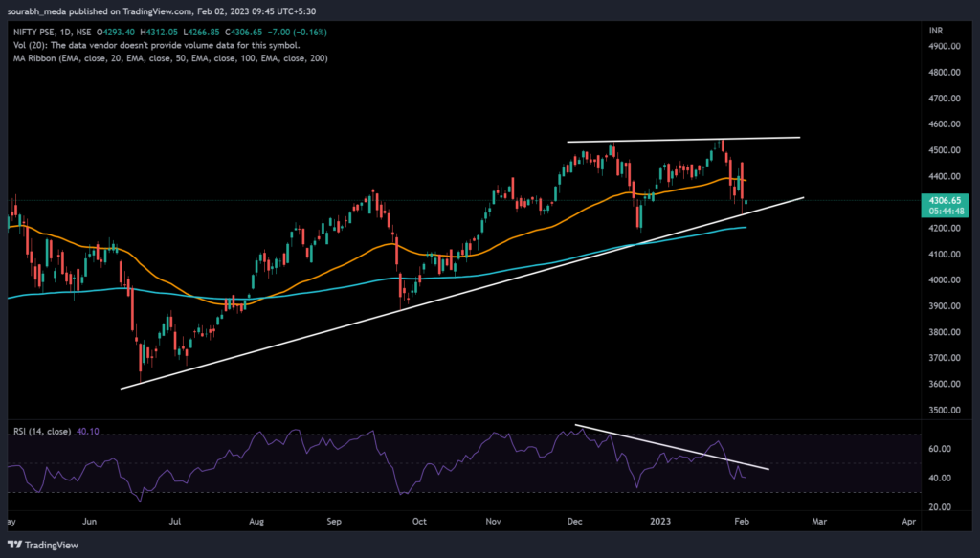Click the 4800.00 price axis label
980x558 pixels.
tap(945, 73)
